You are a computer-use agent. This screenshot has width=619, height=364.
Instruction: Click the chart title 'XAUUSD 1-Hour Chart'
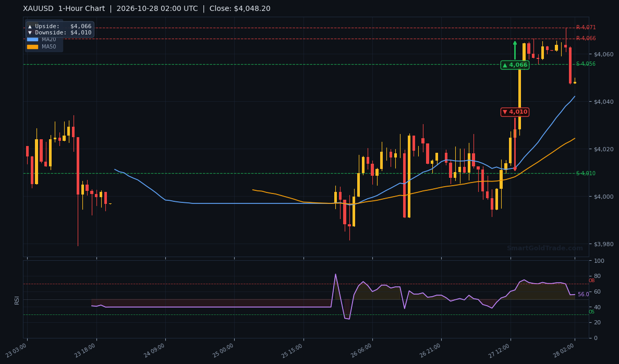point(64,9)
